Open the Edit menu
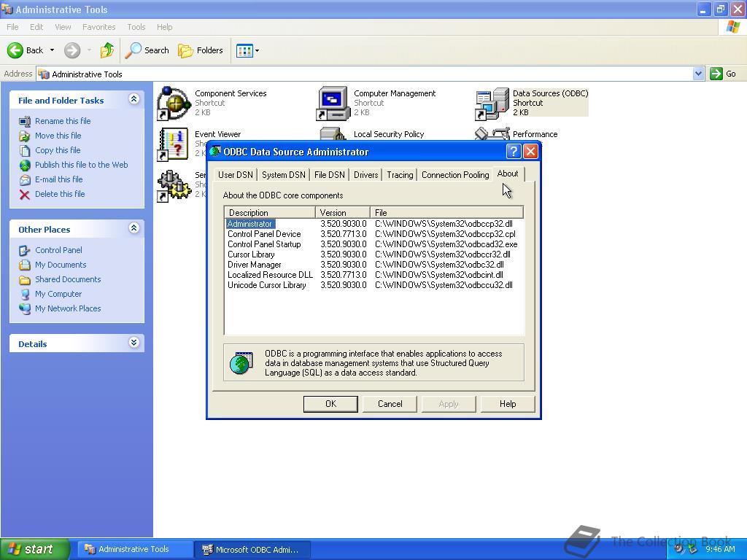The width and height of the screenshot is (747, 560). pos(36,27)
